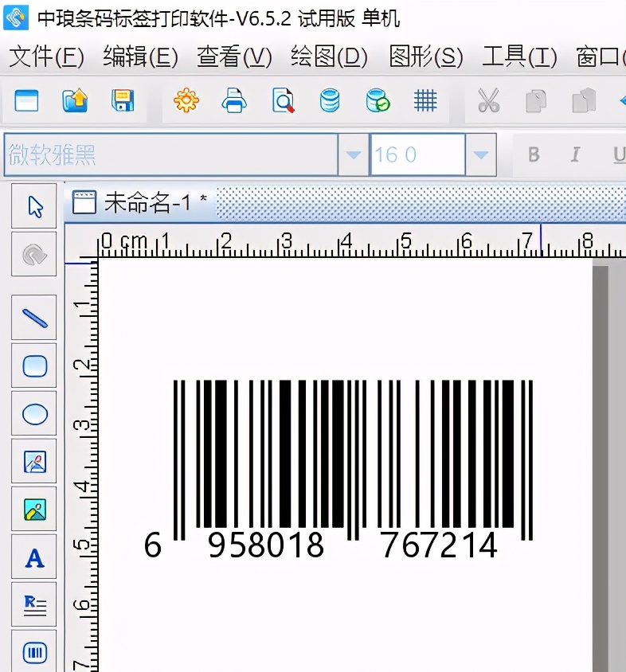Image resolution: width=626 pixels, height=672 pixels.
Task: Click database icon with green checkmark
Action: click(x=378, y=100)
